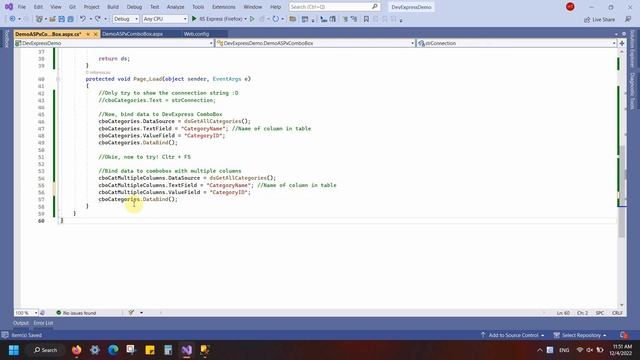Open the Extensions menu
The height and width of the screenshot is (360, 640).
coord(224,7)
